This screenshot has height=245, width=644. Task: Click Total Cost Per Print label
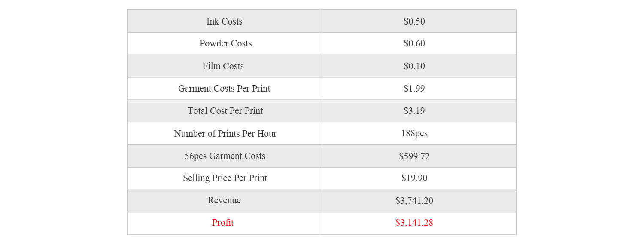(x=225, y=111)
